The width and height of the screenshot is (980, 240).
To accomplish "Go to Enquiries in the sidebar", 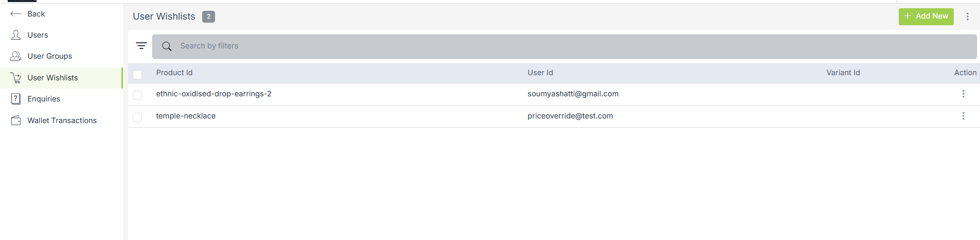I will pyautogui.click(x=44, y=99).
